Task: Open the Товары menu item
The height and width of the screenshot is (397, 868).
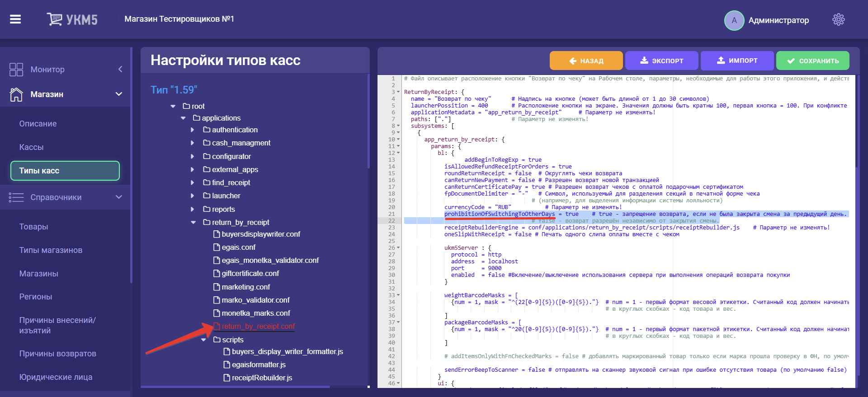Action: pos(33,227)
